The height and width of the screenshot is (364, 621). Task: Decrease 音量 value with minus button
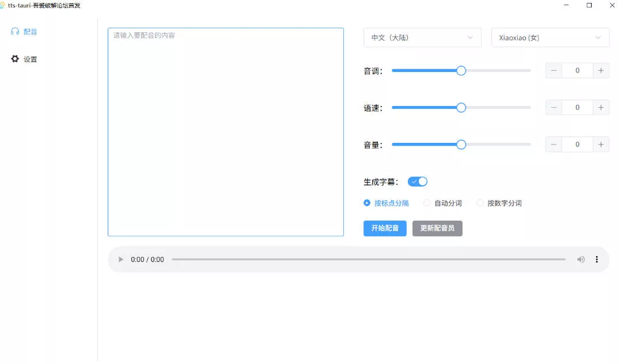554,145
